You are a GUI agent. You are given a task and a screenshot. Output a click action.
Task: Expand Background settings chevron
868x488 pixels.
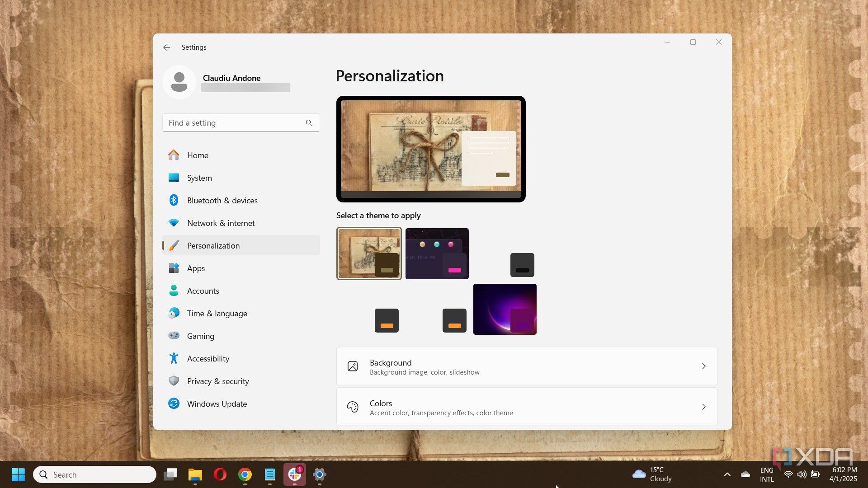tap(703, 366)
